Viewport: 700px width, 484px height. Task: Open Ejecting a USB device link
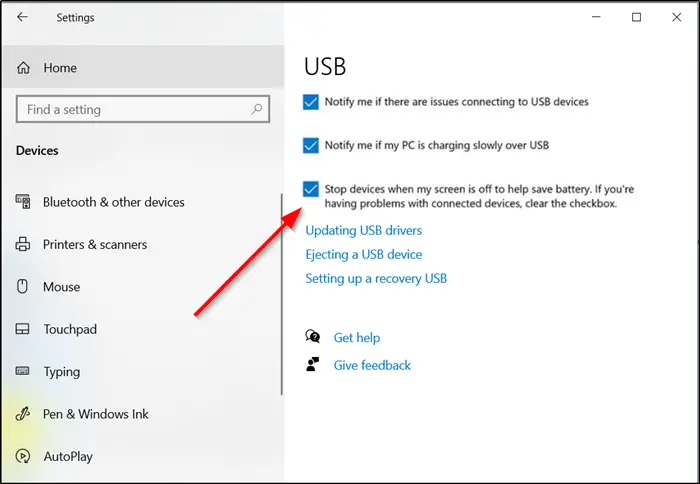(363, 255)
